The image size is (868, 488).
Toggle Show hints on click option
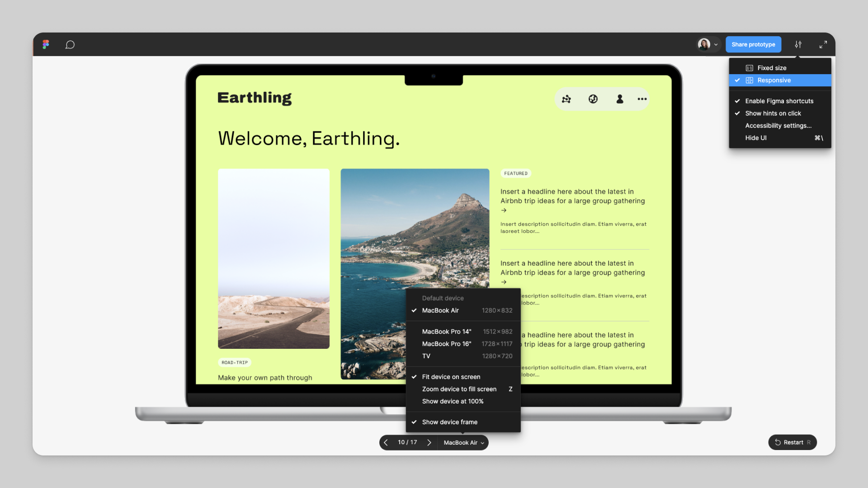773,113
